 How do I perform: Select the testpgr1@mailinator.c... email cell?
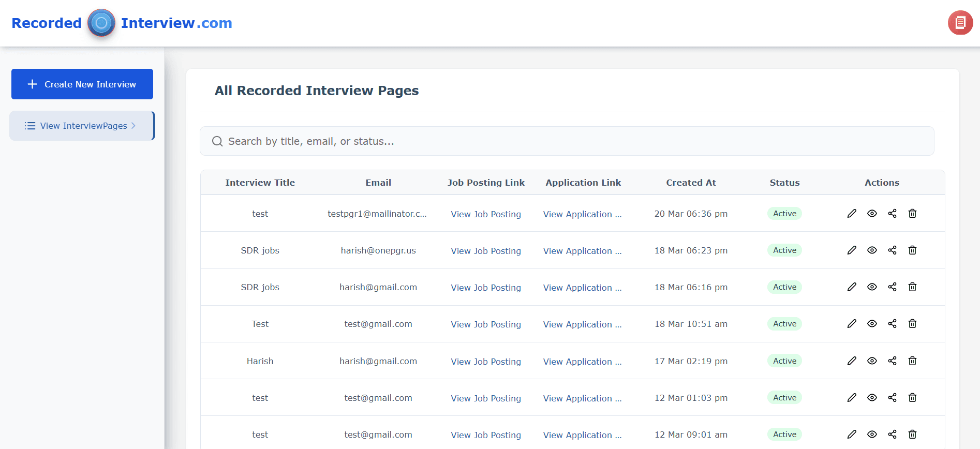coord(377,214)
